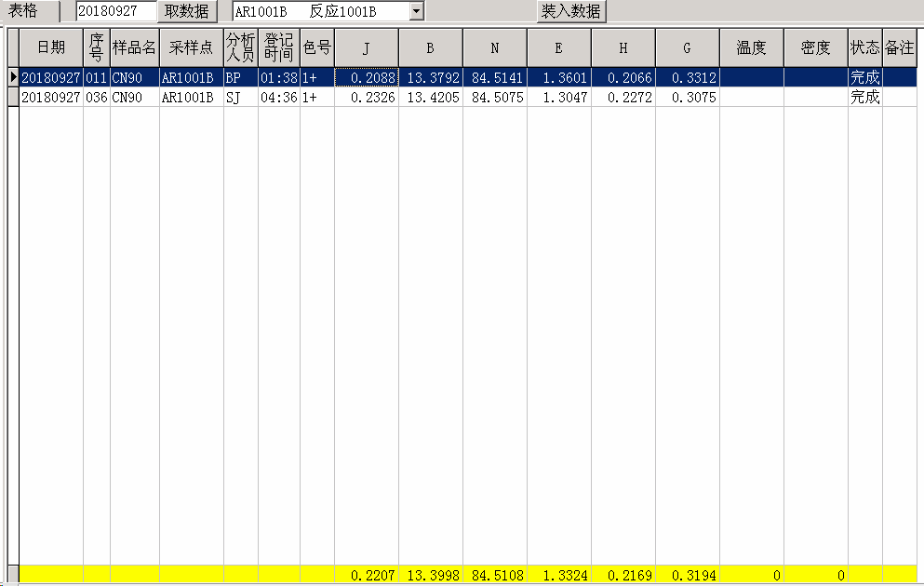Click the 密度 column header
The image size is (924, 586).
coord(815,47)
